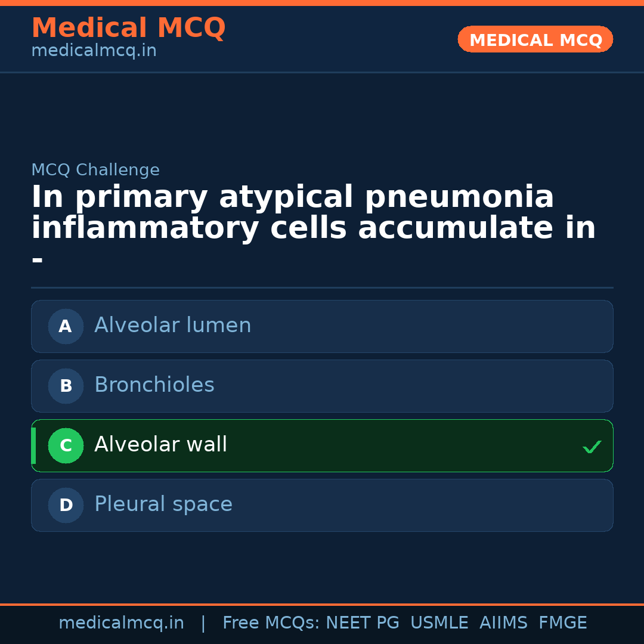Click the letter D circle icon

pos(66,505)
